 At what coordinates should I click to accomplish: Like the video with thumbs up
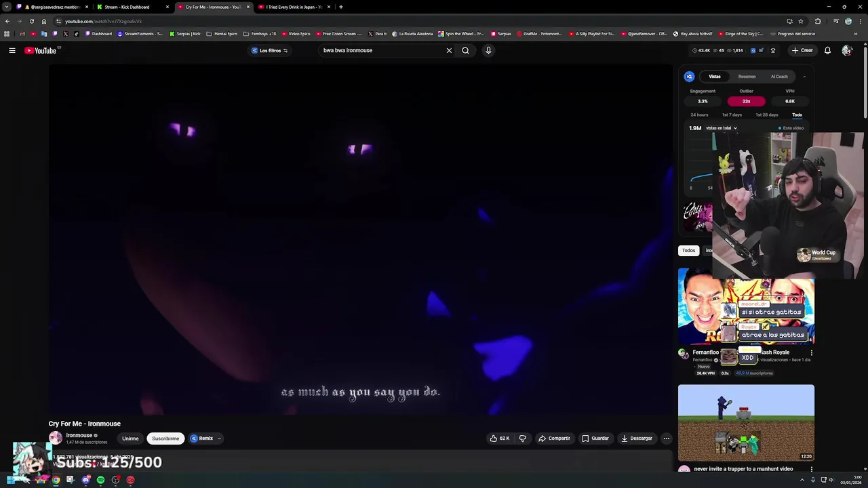click(x=500, y=439)
